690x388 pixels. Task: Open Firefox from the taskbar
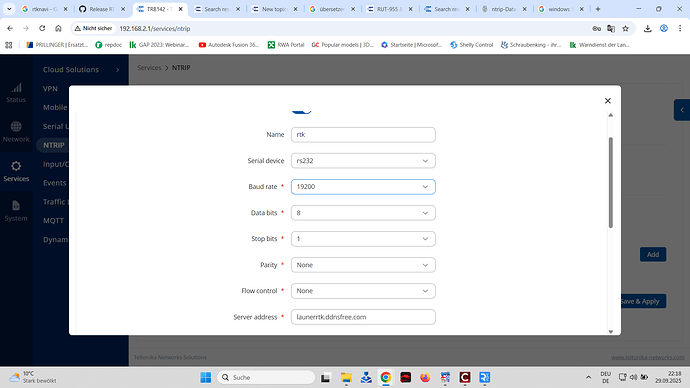pos(425,377)
